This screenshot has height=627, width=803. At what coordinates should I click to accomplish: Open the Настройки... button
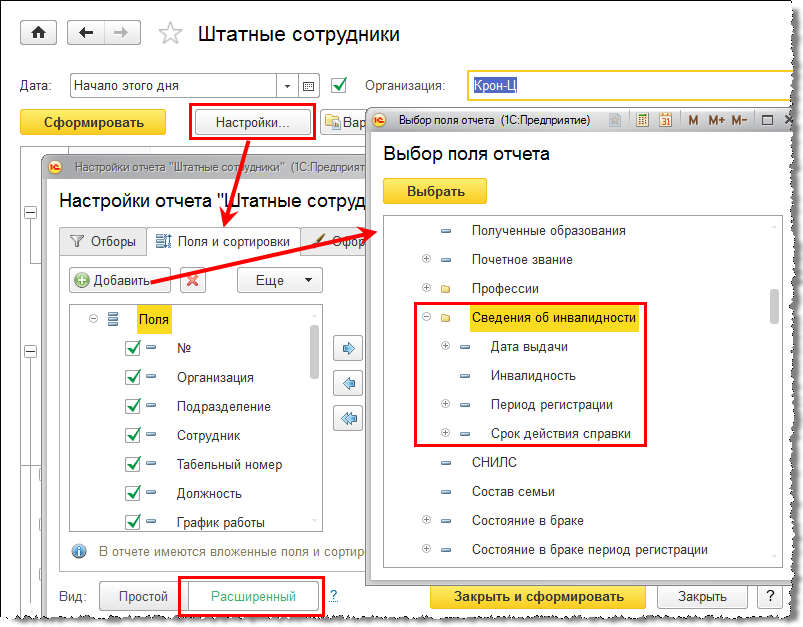(252, 122)
